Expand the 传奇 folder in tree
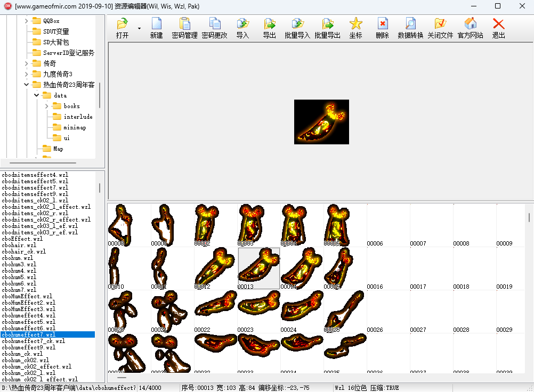The height and width of the screenshot is (392, 534). click(x=26, y=63)
